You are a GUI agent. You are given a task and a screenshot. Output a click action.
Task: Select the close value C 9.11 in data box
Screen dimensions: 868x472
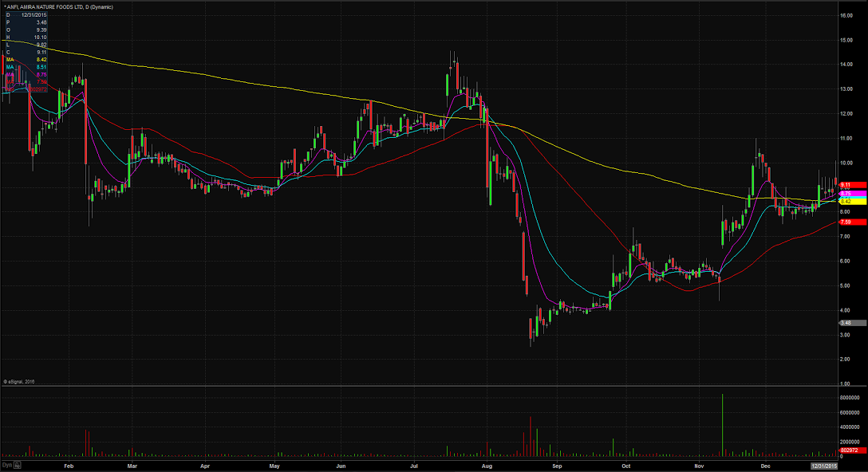point(26,52)
